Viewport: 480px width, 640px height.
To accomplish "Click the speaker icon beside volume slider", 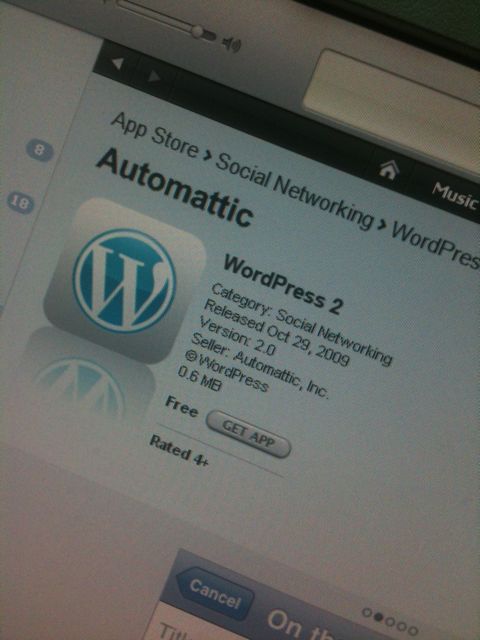I will (233, 43).
